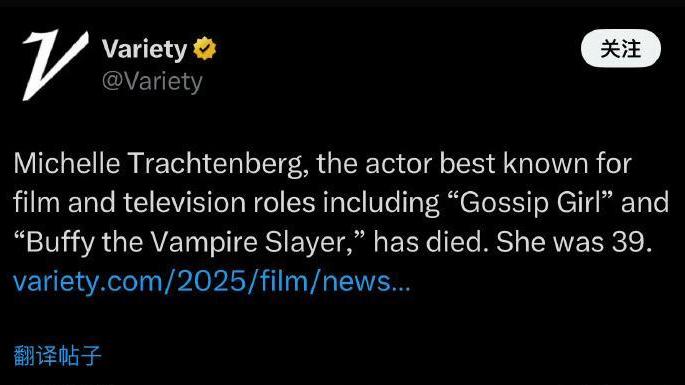Click the word "actor" in the post

pos(399,163)
